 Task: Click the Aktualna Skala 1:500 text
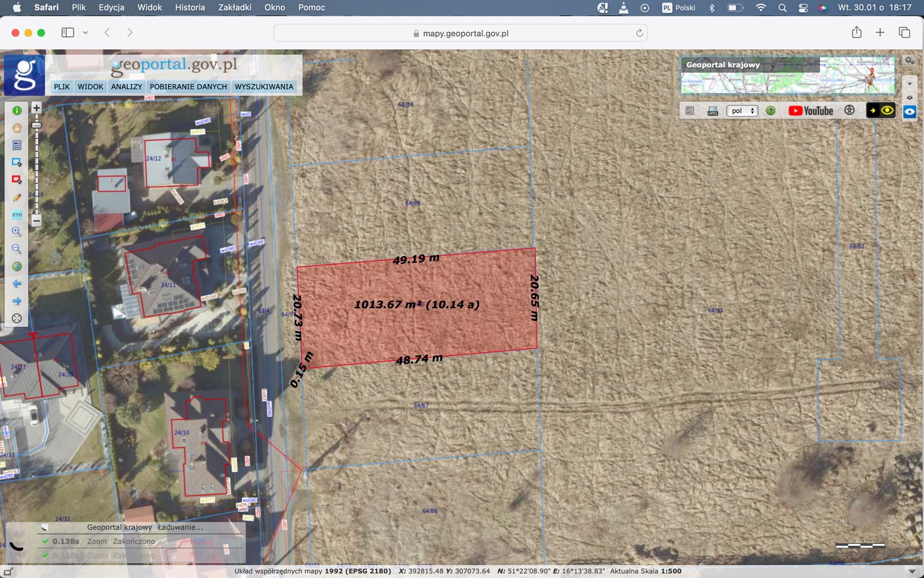tap(646, 571)
